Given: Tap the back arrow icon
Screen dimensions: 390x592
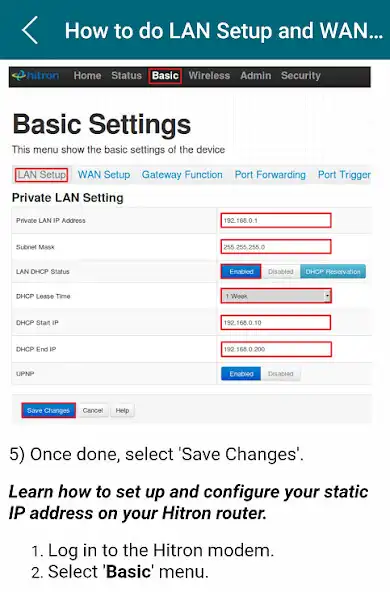Looking at the screenshot, I should pos(30,30).
